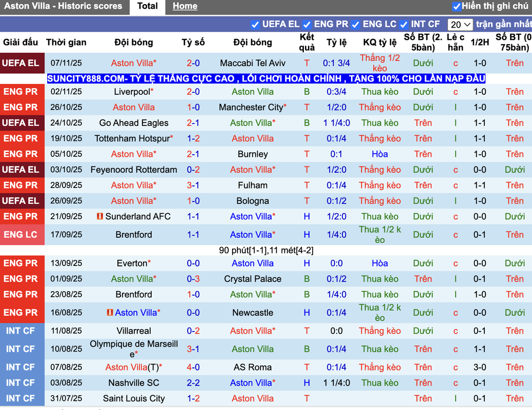The height and width of the screenshot is (410, 532).
Task: Click the SUNCITY888.COM advertisement banner
Action: click(266, 78)
